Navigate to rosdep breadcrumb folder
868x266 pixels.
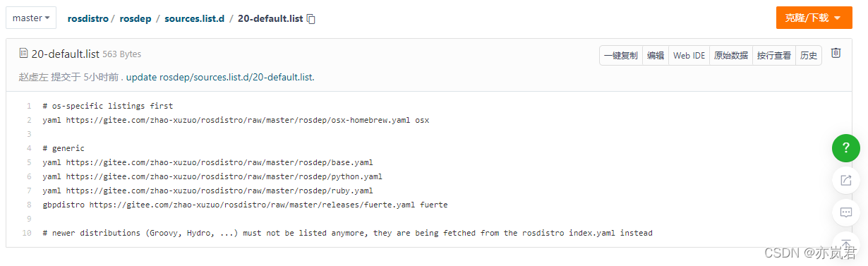[x=136, y=18]
